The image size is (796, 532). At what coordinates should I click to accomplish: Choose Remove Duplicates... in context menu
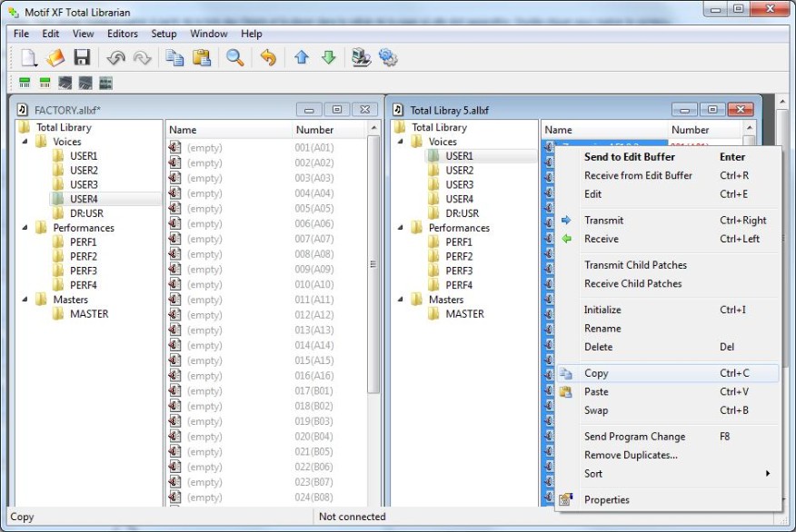(668, 455)
